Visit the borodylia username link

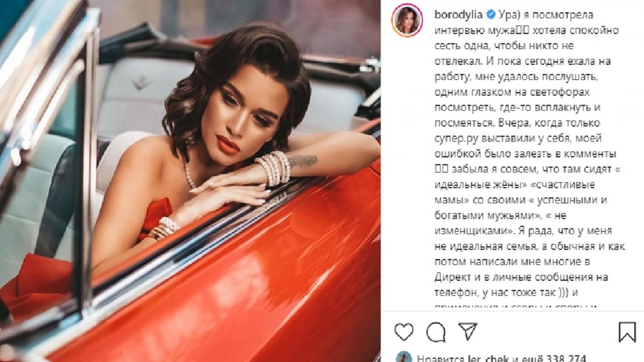tap(458, 15)
